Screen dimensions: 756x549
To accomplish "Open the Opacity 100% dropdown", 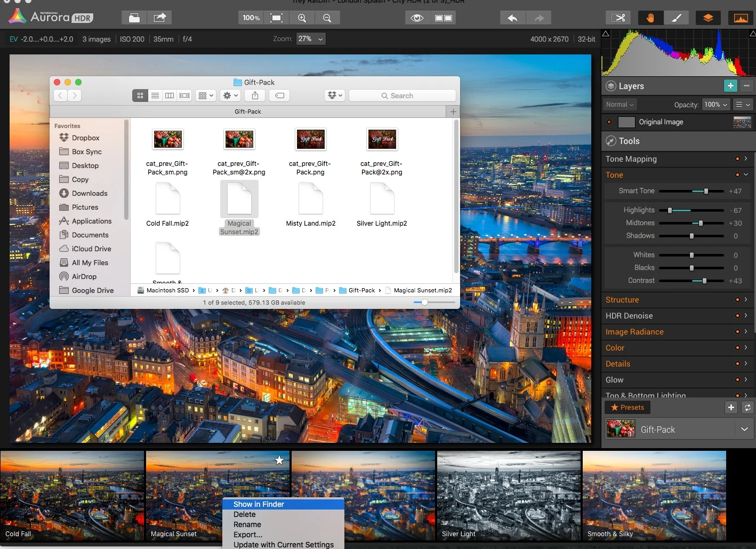I will (715, 105).
